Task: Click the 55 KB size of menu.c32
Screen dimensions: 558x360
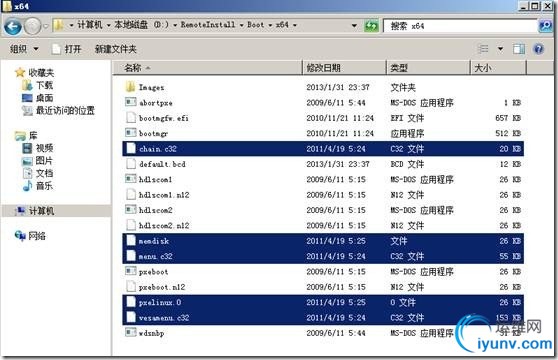Action: coord(510,256)
